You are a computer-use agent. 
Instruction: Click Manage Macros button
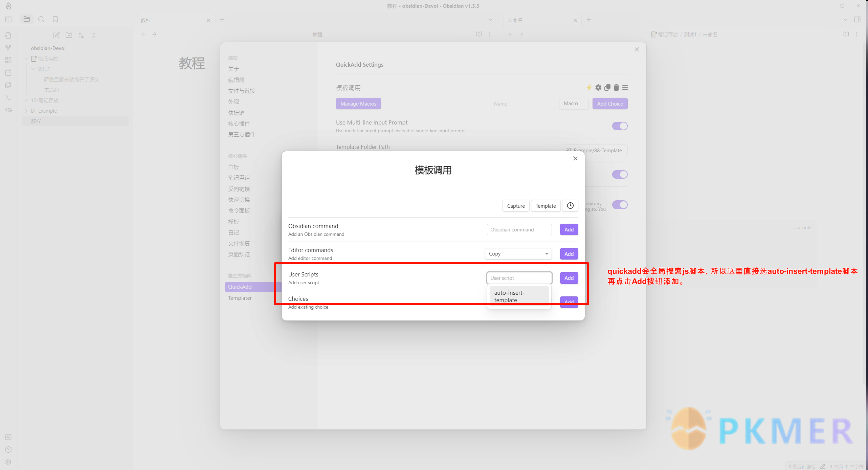tap(358, 104)
